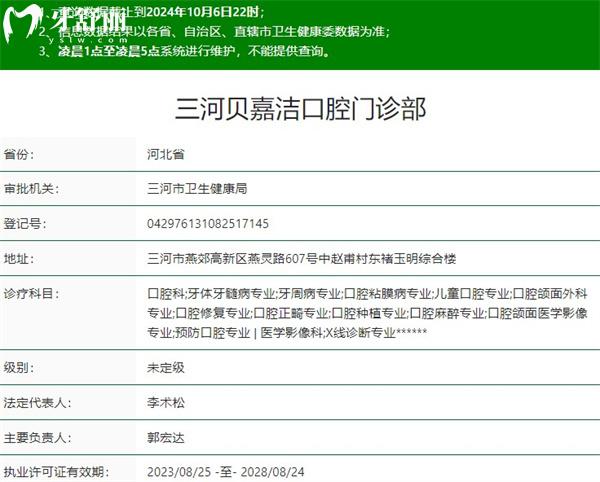Click the 诊疗科目 text beginning 口腔科

(367, 313)
